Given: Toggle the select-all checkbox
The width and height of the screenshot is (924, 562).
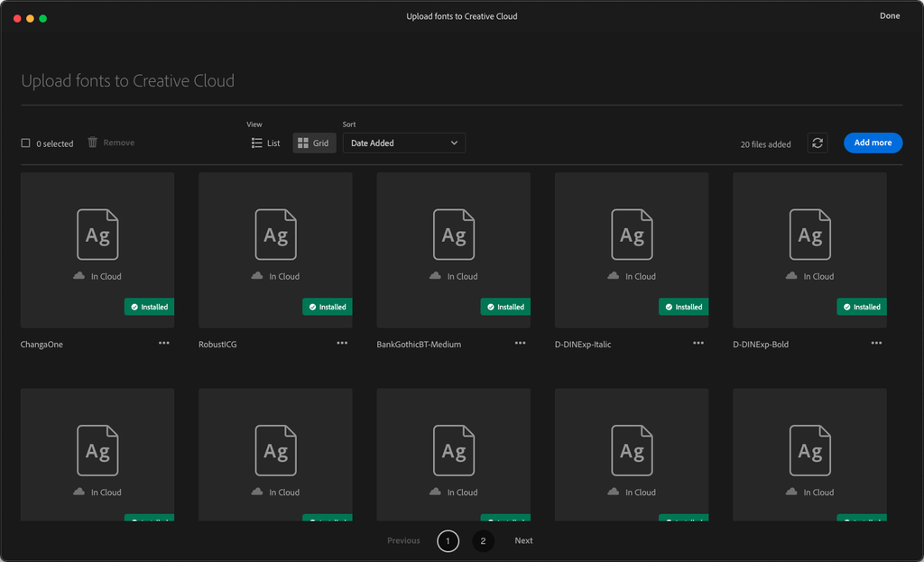Looking at the screenshot, I should click(x=24, y=142).
